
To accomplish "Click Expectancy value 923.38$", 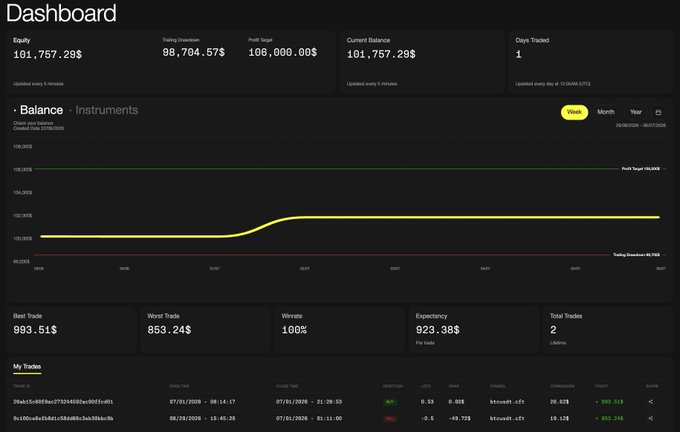I will (438, 330).
